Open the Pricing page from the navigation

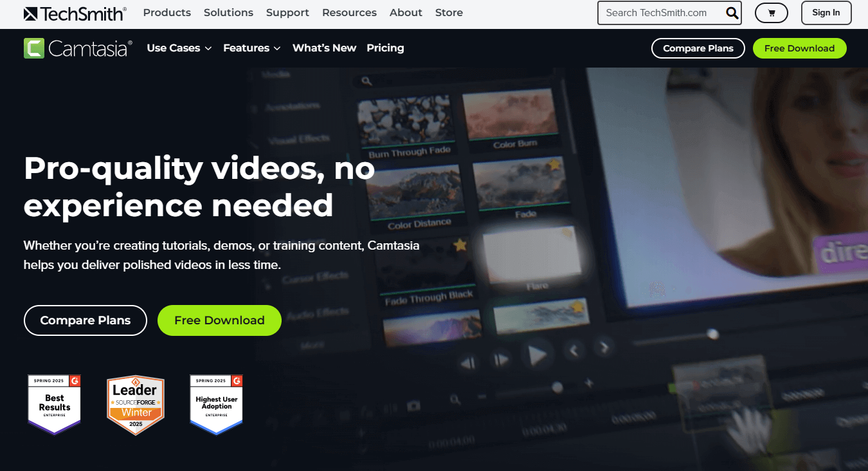click(385, 48)
